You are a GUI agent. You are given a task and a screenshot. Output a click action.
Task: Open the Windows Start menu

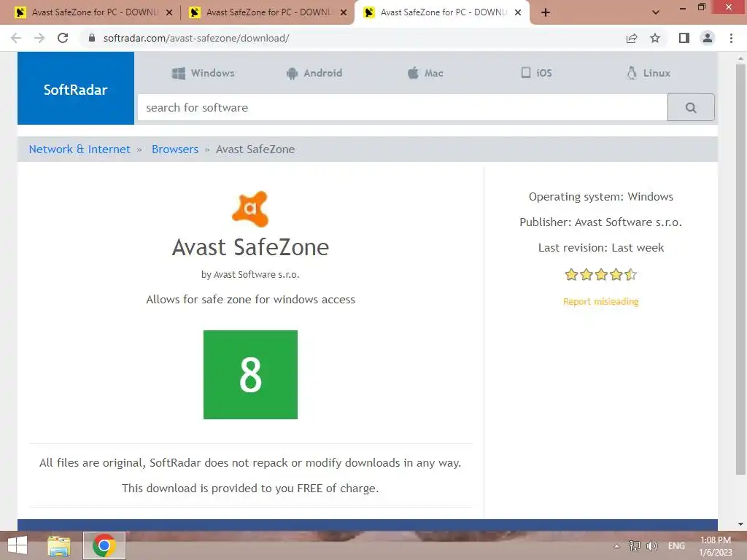tap(18, 545)
